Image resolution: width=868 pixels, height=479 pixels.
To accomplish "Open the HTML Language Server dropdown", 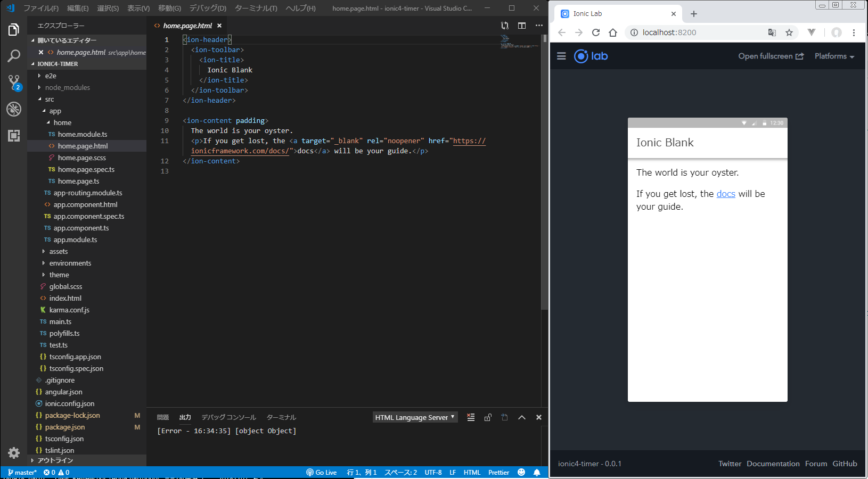I will click(415, 417).
